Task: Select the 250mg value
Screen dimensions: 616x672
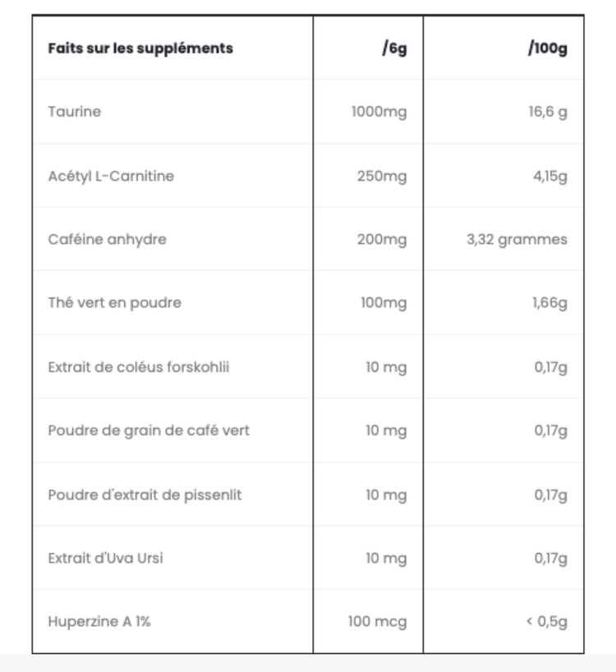Action: click(x=382, y=176)
